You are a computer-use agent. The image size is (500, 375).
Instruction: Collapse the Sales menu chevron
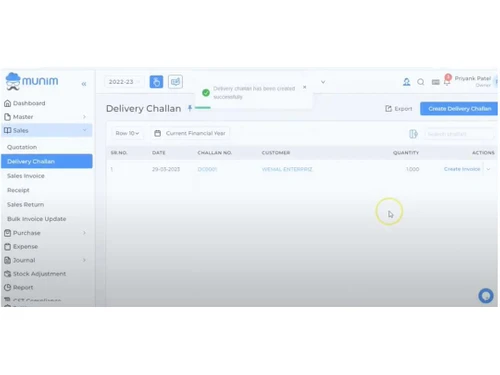[x=84, y=130]
